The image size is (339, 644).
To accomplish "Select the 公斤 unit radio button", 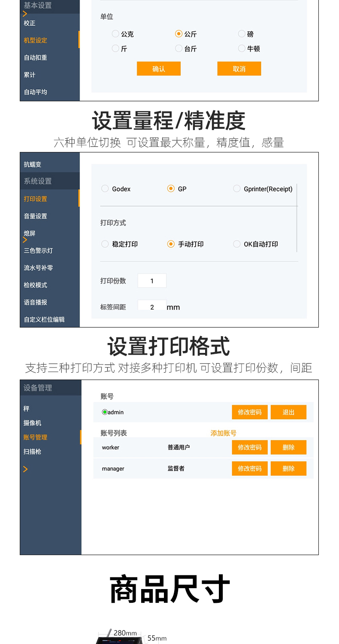I will [179, 33].
